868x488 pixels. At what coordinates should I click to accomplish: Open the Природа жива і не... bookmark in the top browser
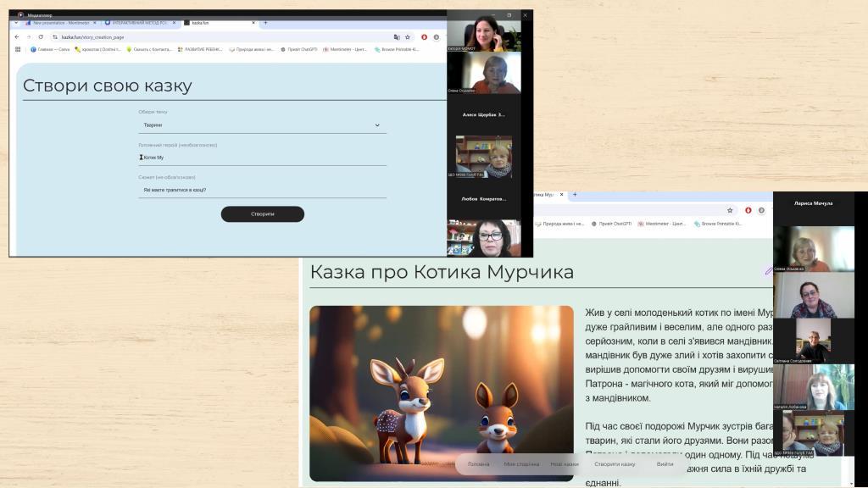(x=251, y=49)
